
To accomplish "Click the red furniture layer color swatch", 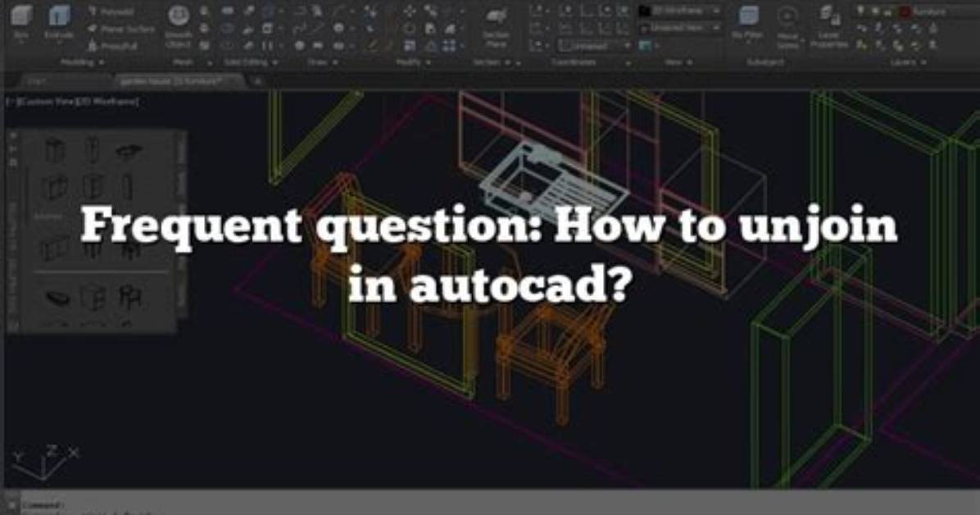I will 905,11.
